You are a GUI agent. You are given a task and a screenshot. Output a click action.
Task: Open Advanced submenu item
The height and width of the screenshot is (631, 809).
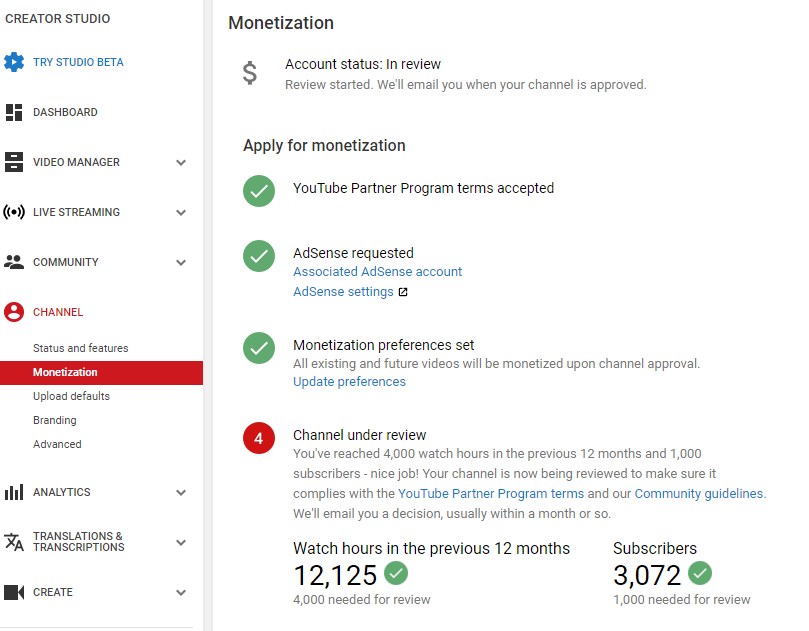click(x=57, y=444)
